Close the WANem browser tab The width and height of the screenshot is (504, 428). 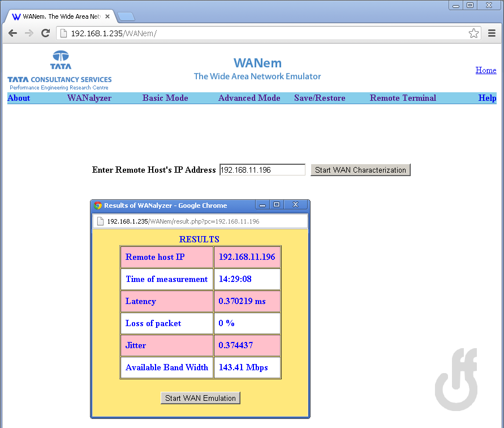(x=107, y=16)
